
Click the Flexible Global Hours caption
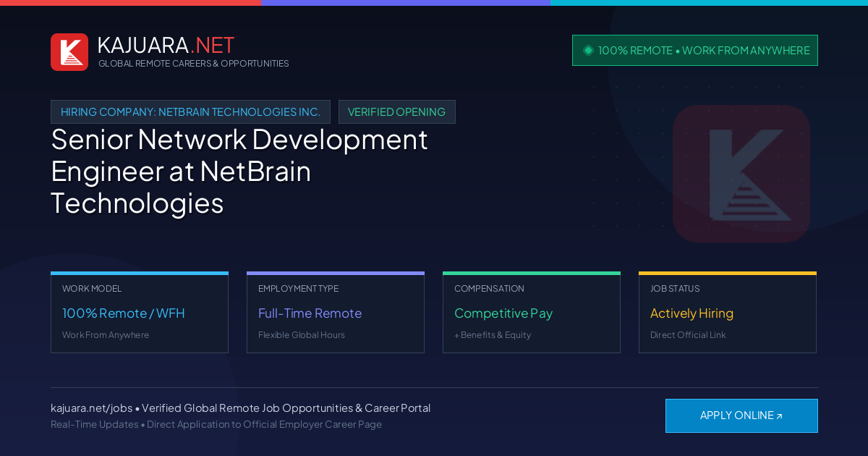click(x=302, y=335)
